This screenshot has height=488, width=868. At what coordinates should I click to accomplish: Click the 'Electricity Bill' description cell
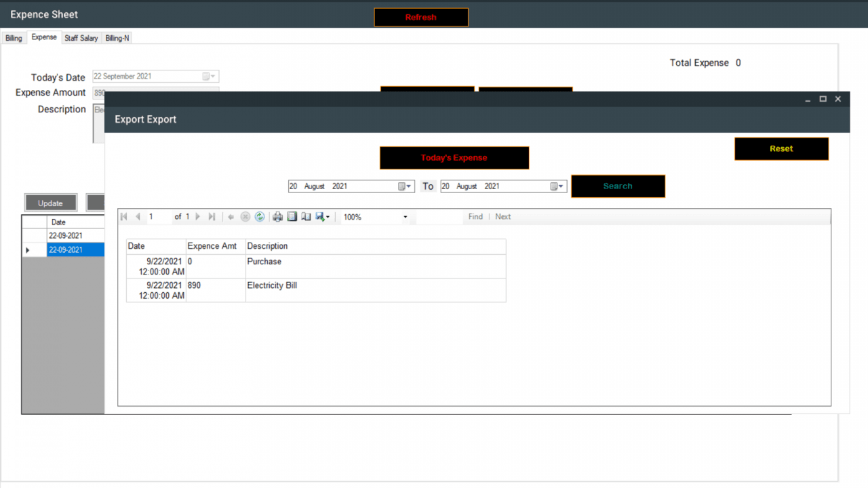pyautogui.click(x=376, y=290)
